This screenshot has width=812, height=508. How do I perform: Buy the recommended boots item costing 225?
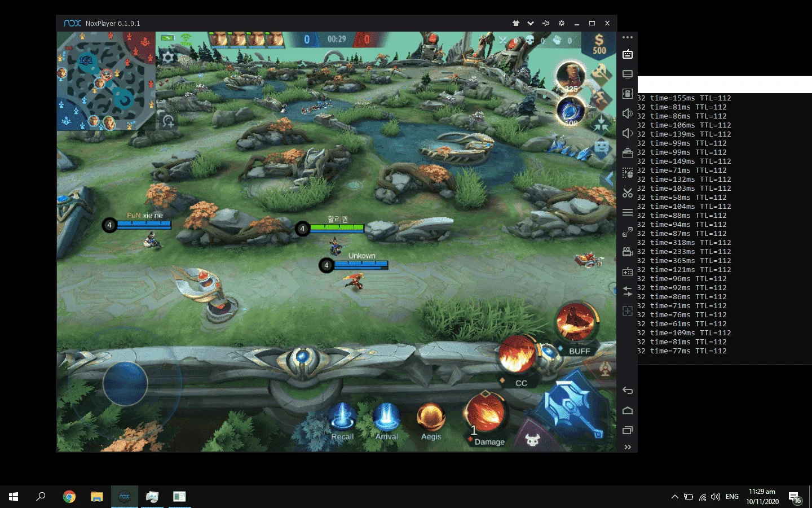(x=571, y=76)
